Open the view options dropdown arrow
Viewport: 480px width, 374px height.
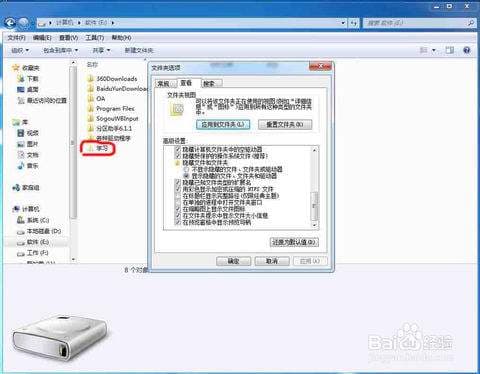click(434, 50)
